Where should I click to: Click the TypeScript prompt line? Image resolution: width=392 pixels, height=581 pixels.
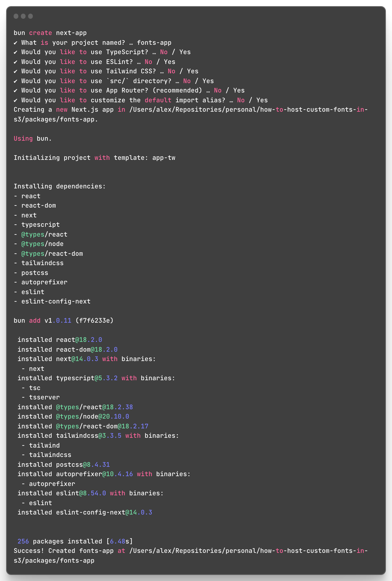[102, 52]
